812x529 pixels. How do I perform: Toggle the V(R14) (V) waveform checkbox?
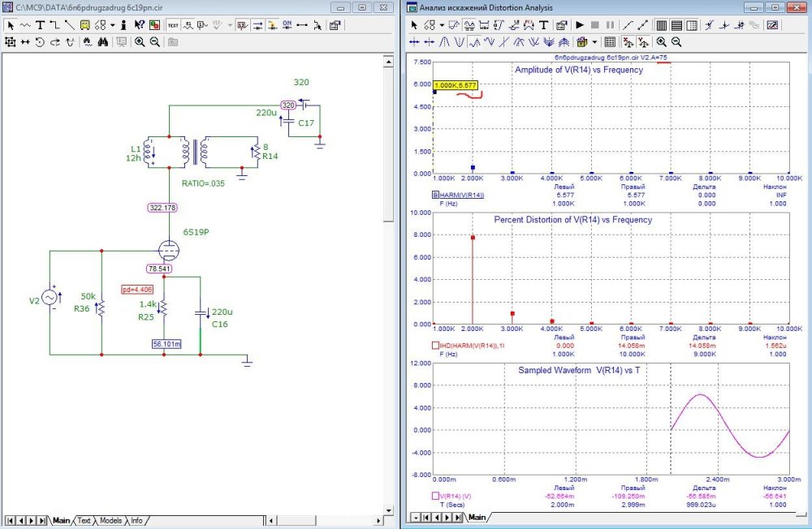click(x=436, y=495)
